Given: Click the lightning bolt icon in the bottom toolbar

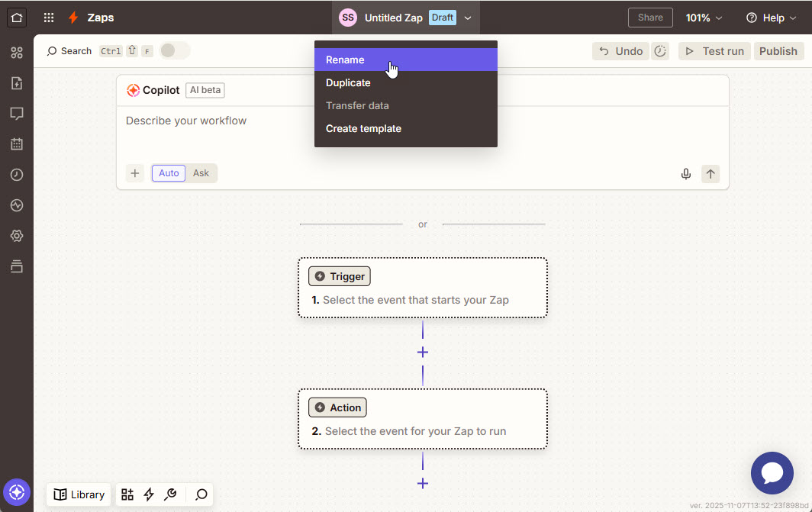Looking at the screenshot, I should [x=149, y=494].
